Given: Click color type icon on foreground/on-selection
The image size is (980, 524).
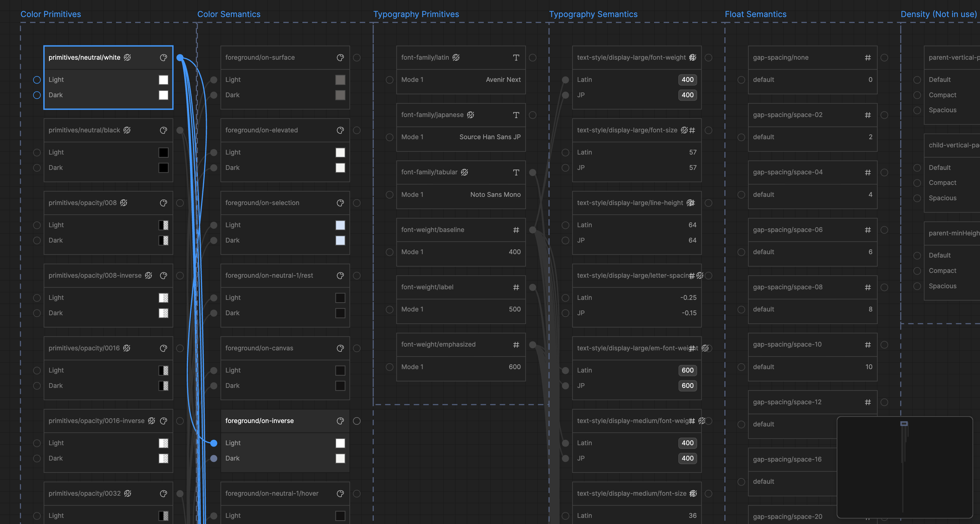Looking at the screenshot, I should pyautogui.click(x=341, y=203).
